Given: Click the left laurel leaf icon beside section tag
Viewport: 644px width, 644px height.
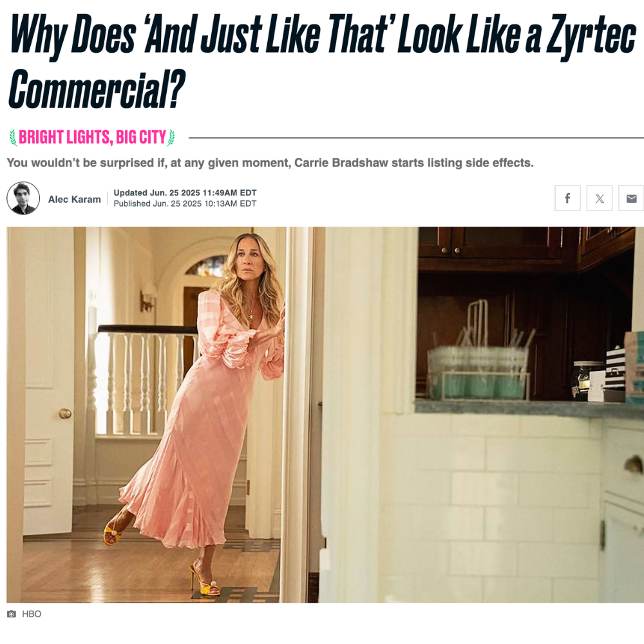Looking at the screenshot, I should (13, 138).
